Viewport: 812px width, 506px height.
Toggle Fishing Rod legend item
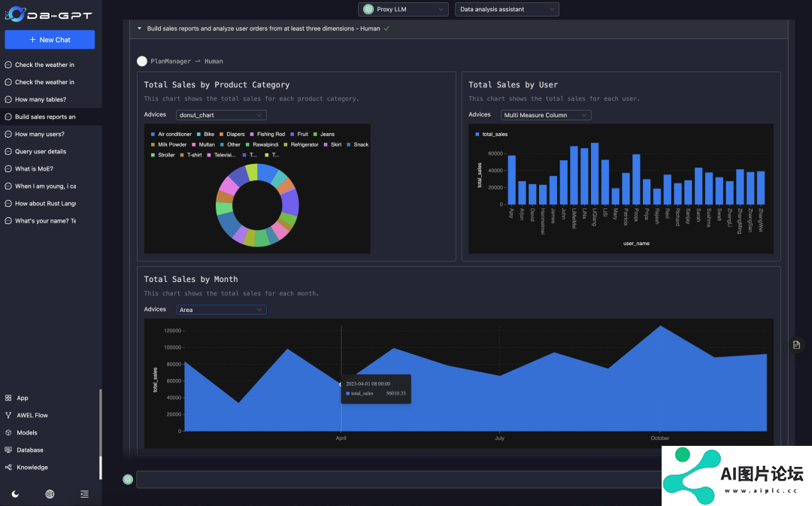click(267, 134)
